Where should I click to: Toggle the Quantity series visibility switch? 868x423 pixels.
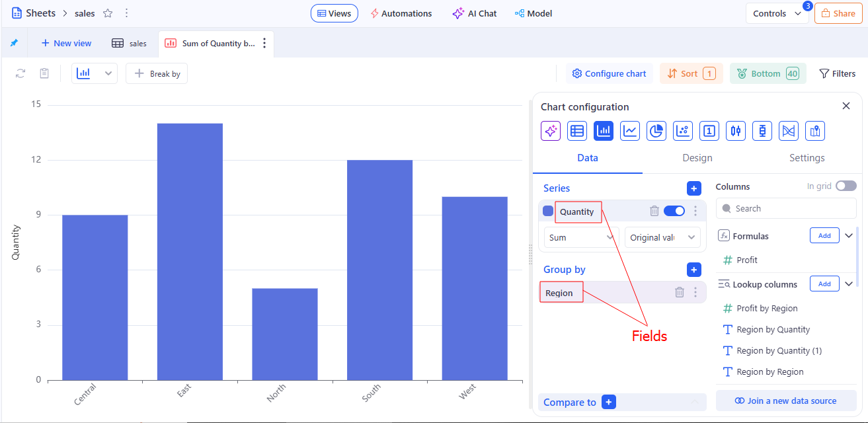[x=674, y=211]
